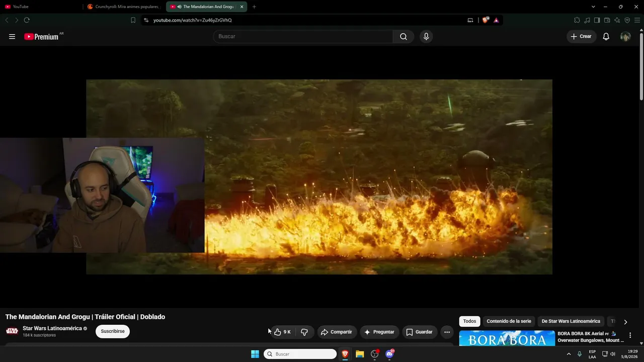Open Discord from the taskbar

(x=389, y=354)
